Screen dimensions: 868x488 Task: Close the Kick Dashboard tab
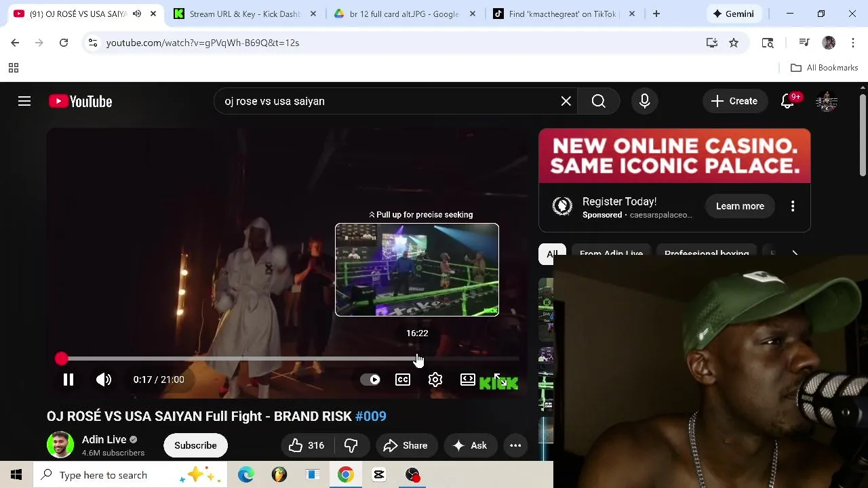pyautogui.click(x=313, y=14)
